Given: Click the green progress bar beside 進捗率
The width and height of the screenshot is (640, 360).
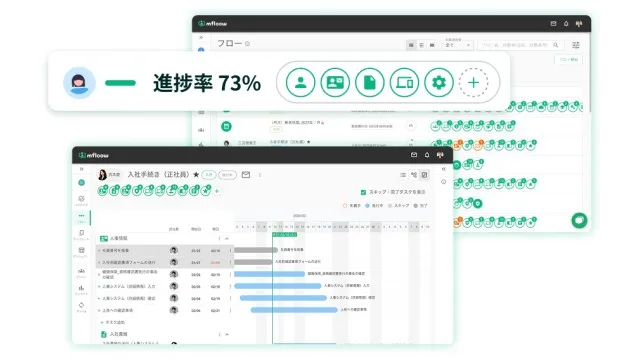Looking at the screenshot, I should (120, 83).
